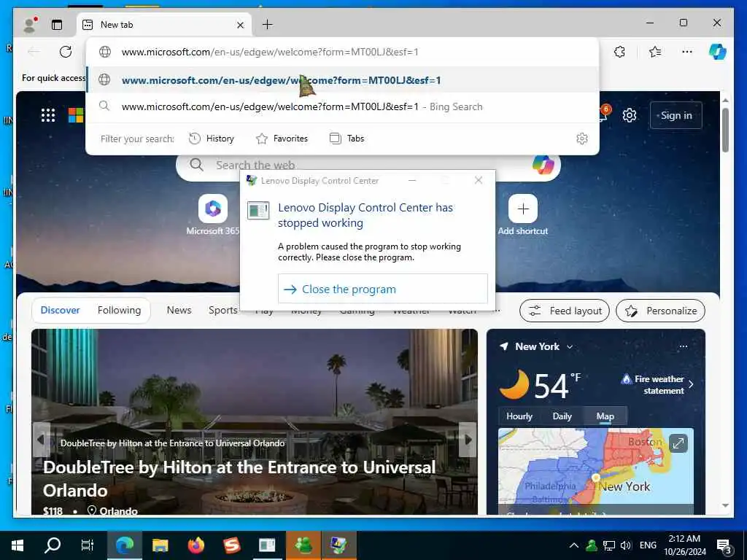747x560 pixels.
Task: Open the Windows Start menu
Action: (18, 545)
